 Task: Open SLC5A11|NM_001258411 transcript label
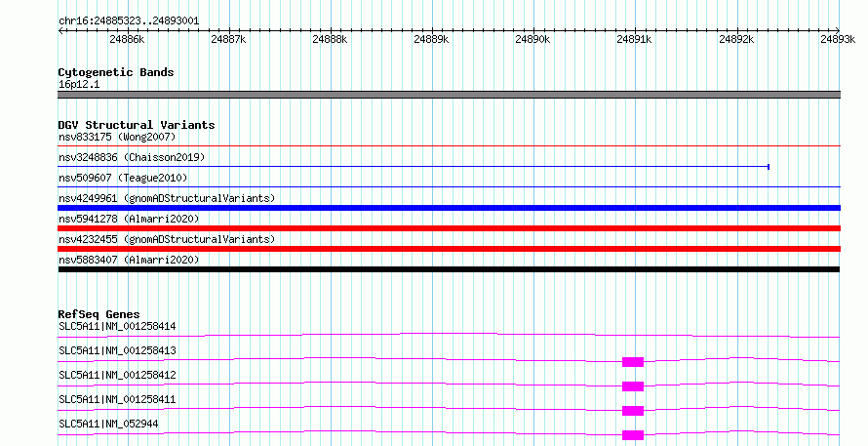(x=117, y=399)
